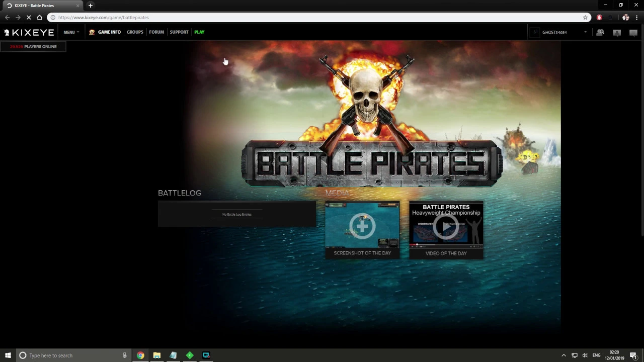Open the MENU dropdown in the header
The height and width of the screenshot is (362, 644).
pyautogui.click(x=71, y=32)
